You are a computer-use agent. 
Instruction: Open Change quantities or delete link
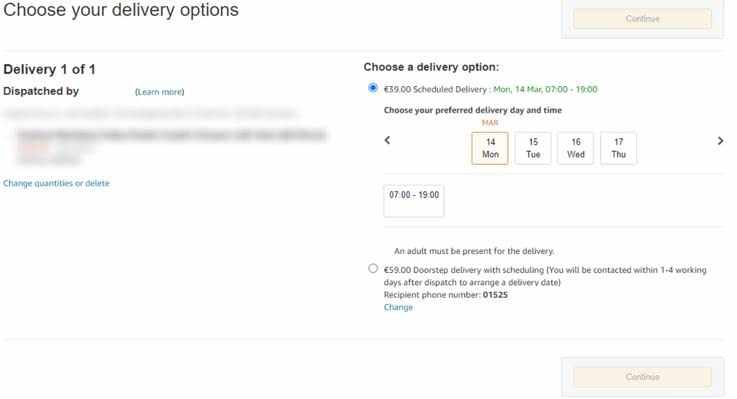point(56,183)
